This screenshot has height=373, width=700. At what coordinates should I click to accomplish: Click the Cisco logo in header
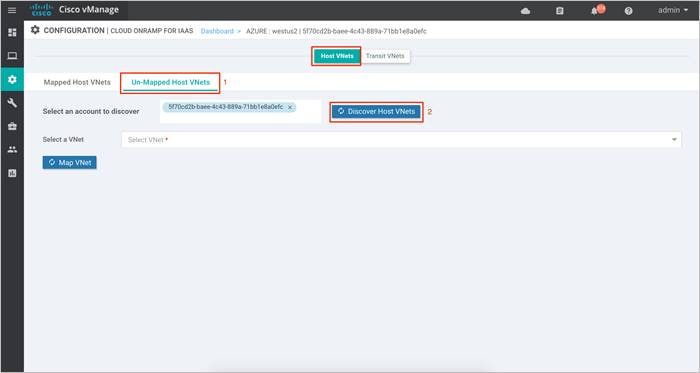click(41, 10)
